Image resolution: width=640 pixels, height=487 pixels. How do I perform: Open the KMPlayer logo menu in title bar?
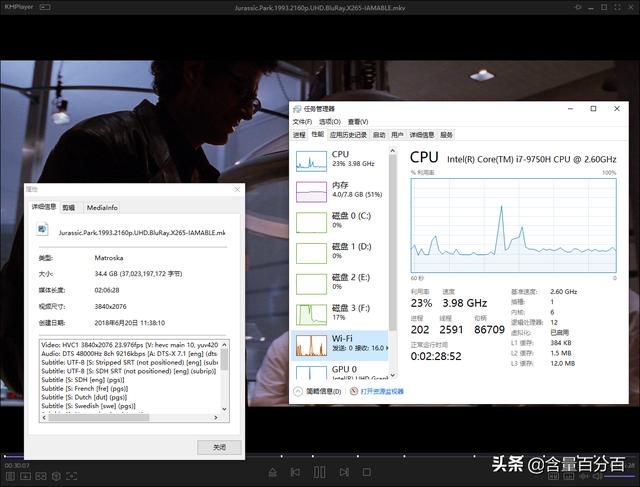point(19,7)
